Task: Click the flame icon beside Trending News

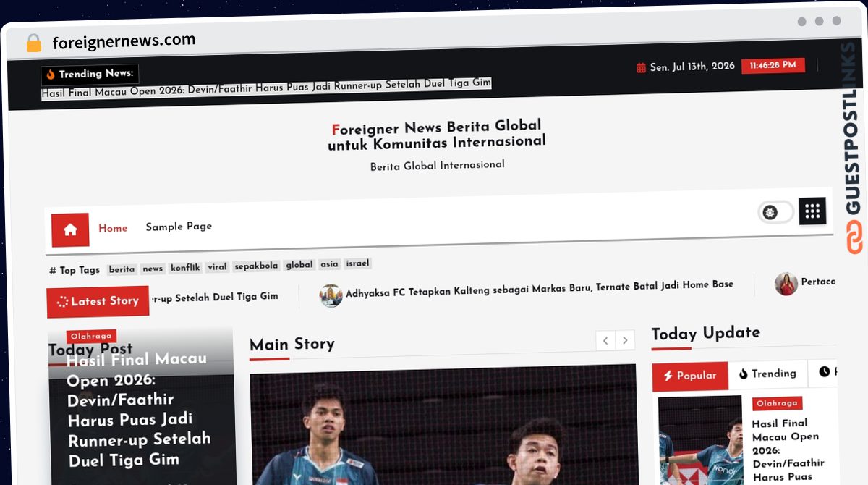Action: pyautogui.click(x=51, y=75)
